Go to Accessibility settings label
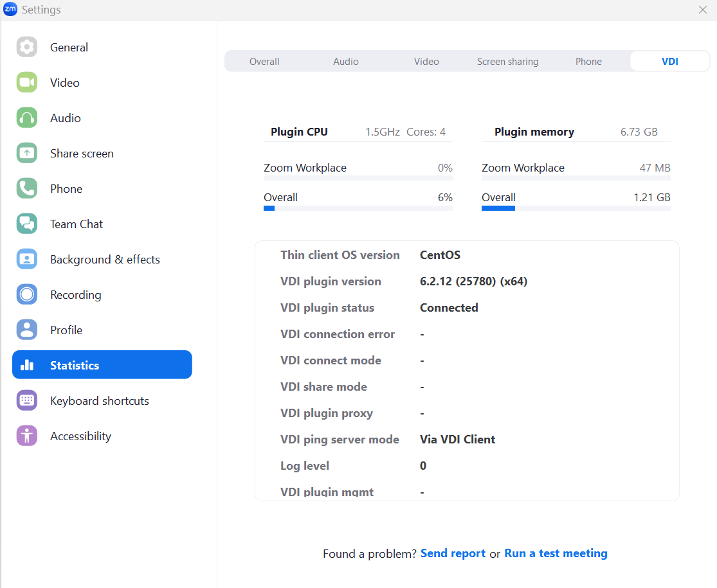 (81, 436)
